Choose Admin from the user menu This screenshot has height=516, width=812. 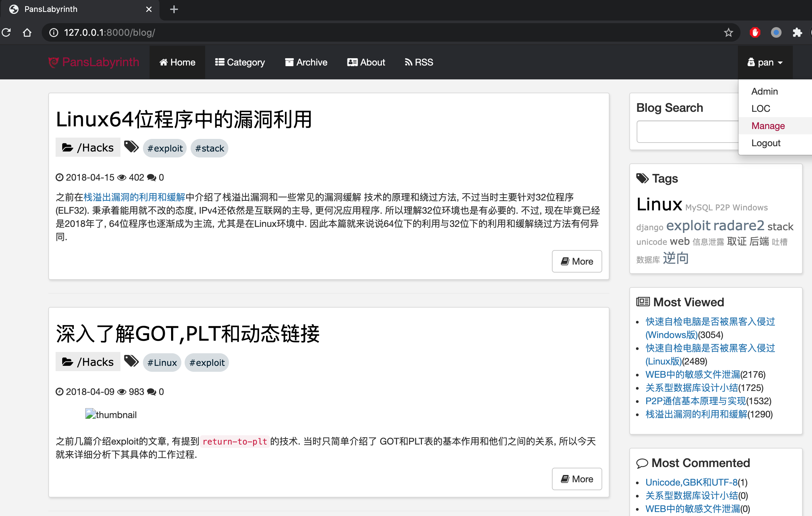tap(775, 91)
